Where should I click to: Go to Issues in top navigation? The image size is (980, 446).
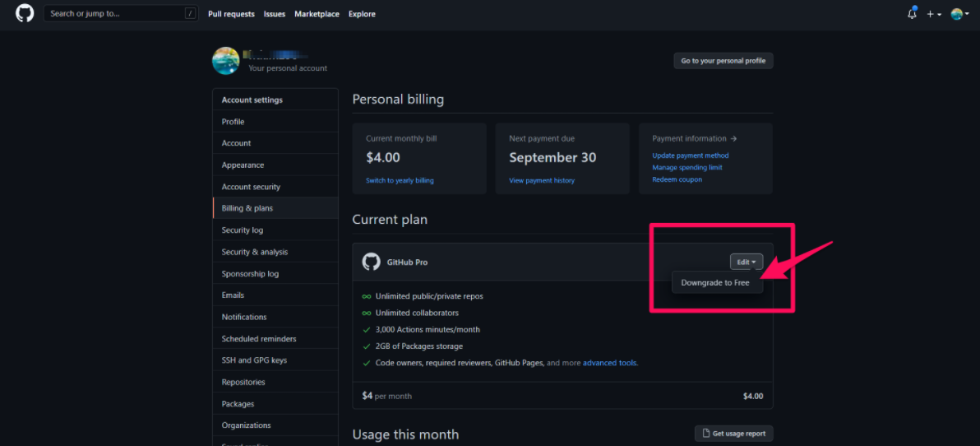pyautogui.click(x=275, y=14)
